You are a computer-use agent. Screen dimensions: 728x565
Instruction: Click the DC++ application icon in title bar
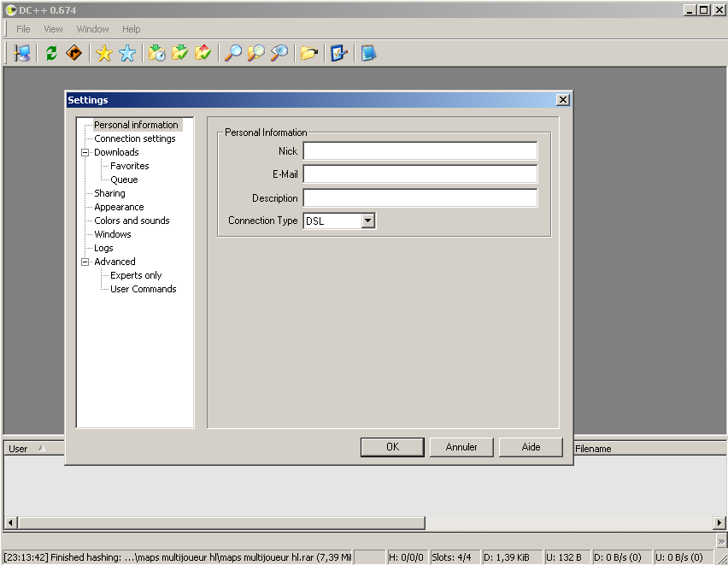(x=10, y=9)
